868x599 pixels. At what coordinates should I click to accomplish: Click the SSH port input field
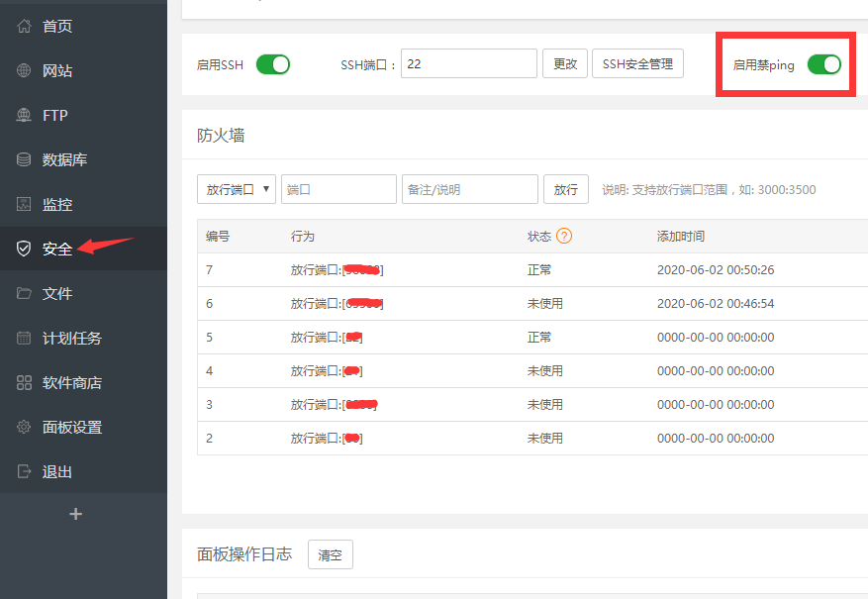468,62
